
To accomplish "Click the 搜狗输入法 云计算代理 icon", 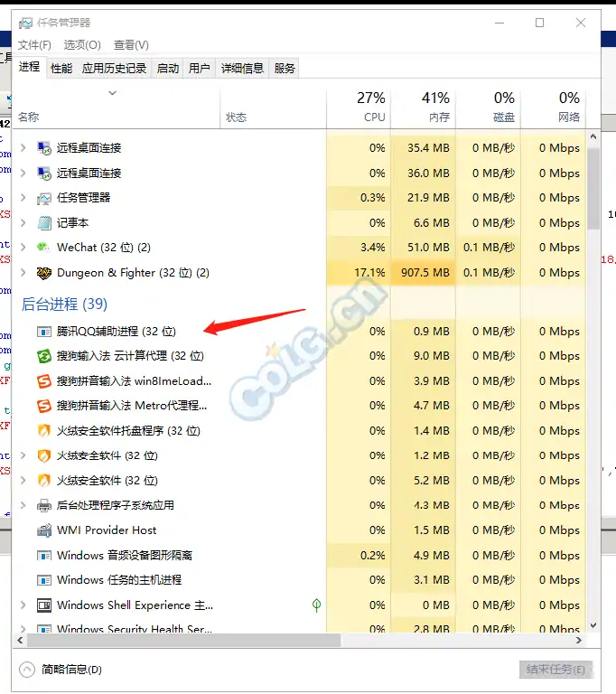I will tap(44, 356).
